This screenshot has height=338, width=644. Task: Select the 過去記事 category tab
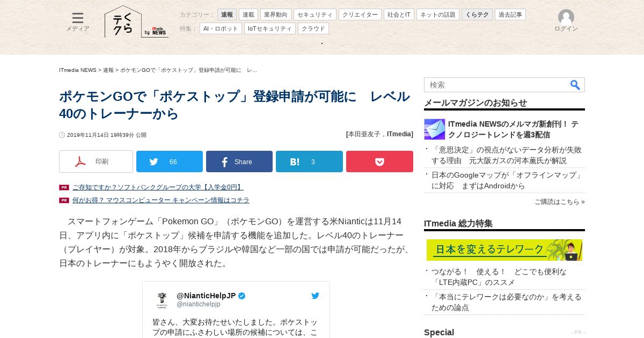coord(510,14)
